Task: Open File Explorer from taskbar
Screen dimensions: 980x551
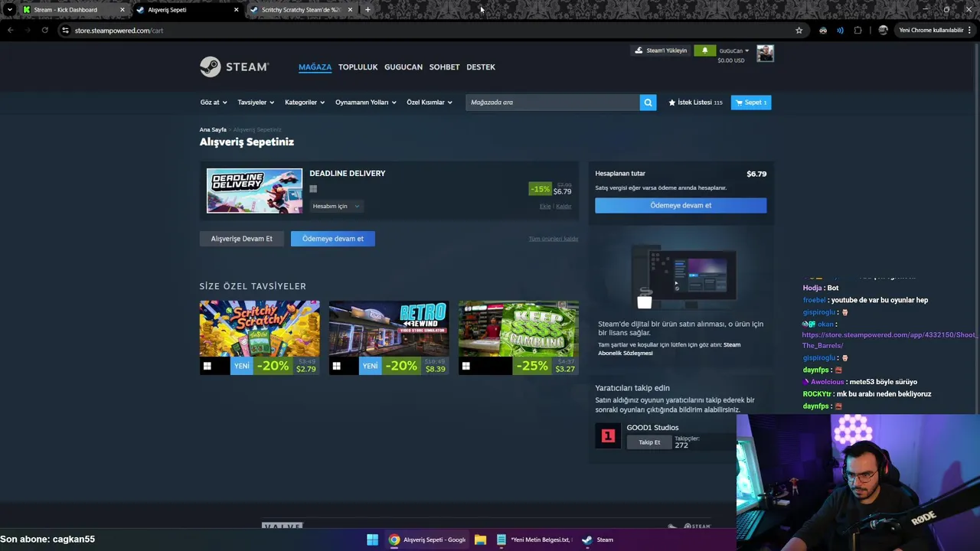Action: [x=480, y=540]
